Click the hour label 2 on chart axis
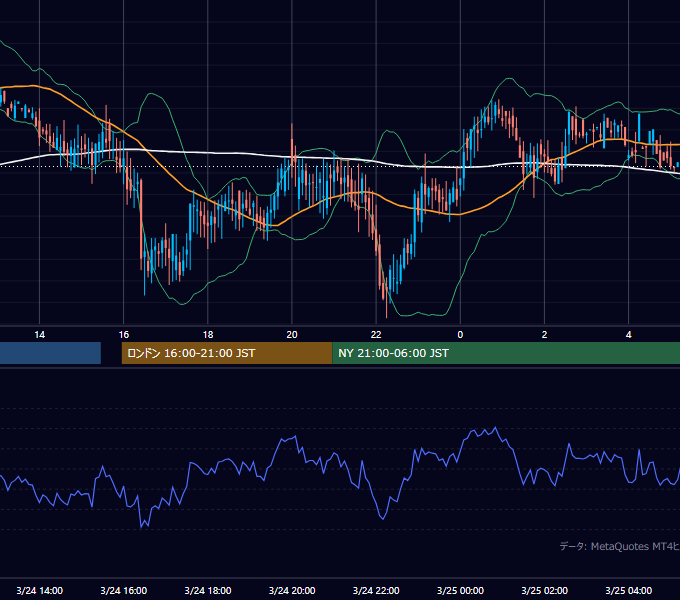Image resolution: width=680 pixels, height=600 pixels. pos(544,335)
